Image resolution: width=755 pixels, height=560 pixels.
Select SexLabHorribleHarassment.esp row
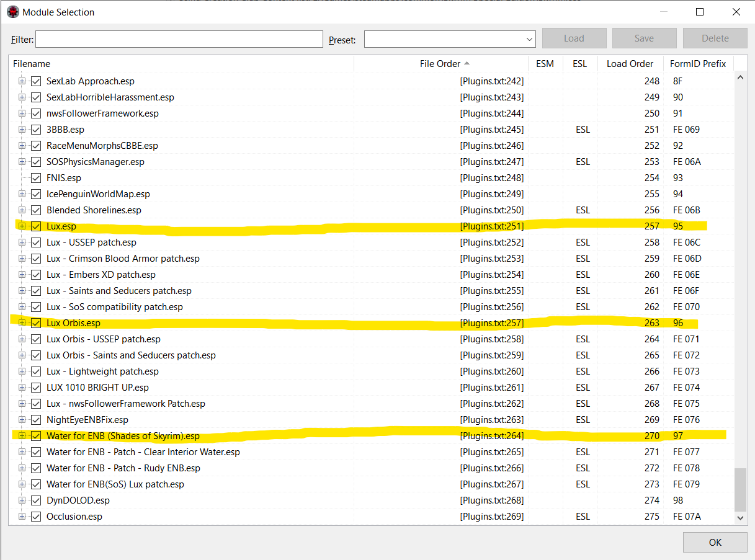click(372, 97)
